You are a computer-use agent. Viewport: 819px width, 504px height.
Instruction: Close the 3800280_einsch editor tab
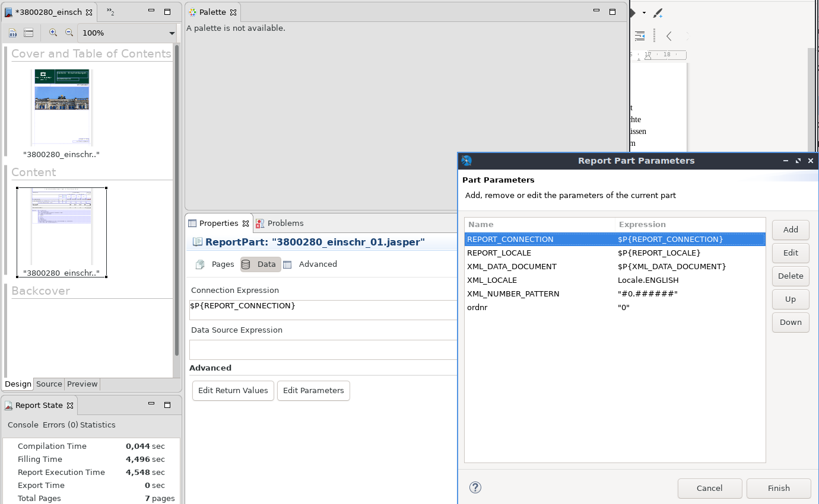click(89, 12)
